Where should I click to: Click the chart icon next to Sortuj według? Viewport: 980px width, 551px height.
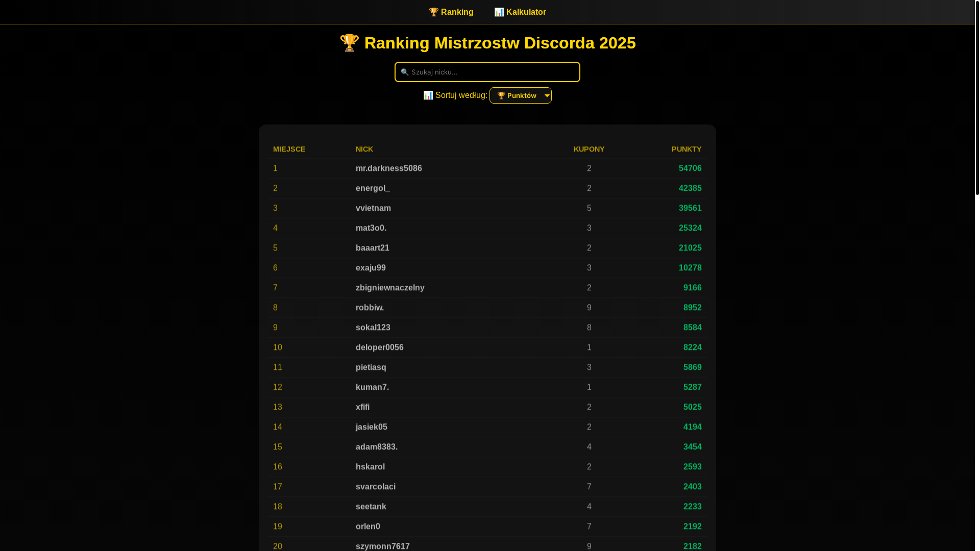pos(428,95)
